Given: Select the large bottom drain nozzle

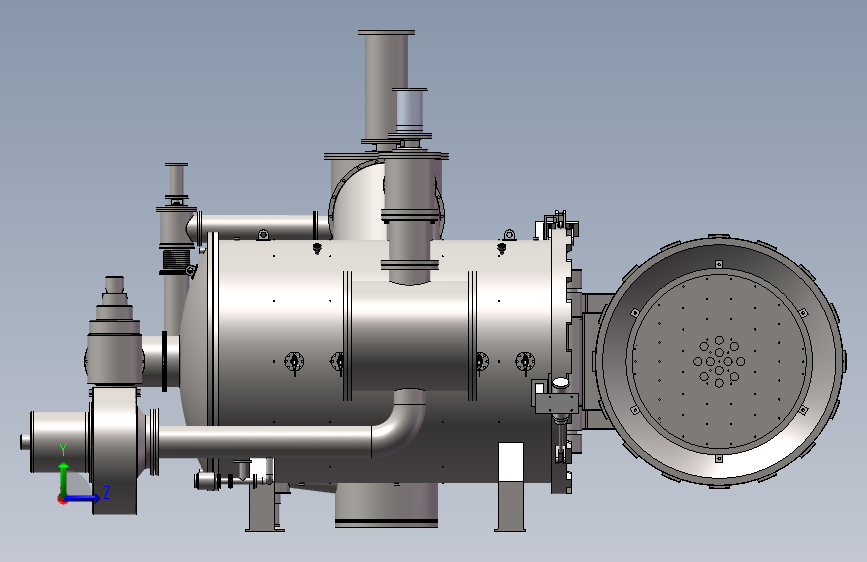Looking at the screenshot, I should [386, 505].
